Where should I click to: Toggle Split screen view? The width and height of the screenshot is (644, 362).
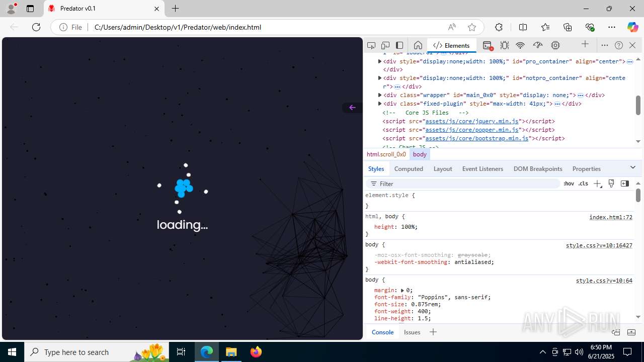click(x=523, y=27)
